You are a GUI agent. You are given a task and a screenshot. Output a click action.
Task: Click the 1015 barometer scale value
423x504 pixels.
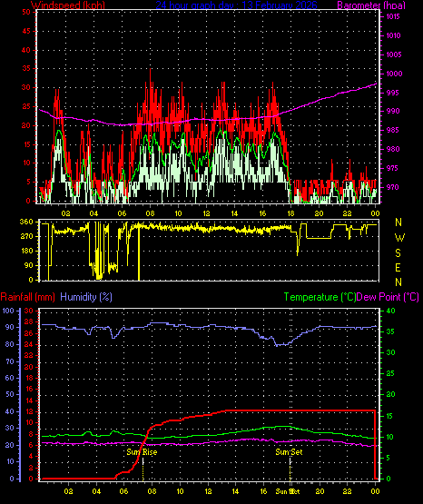[393, 16]
